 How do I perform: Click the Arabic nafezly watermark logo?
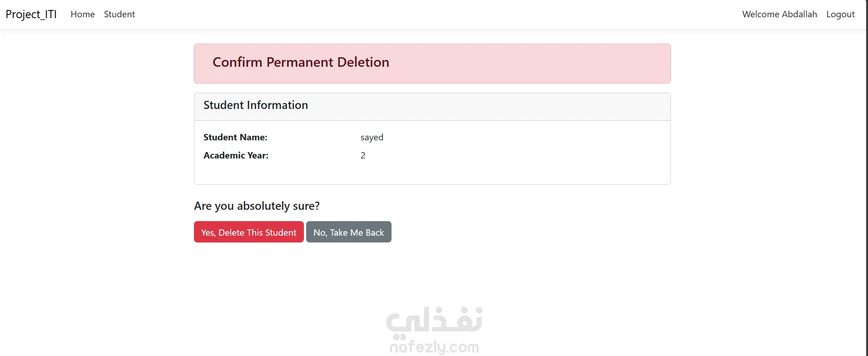click(434, 320)
